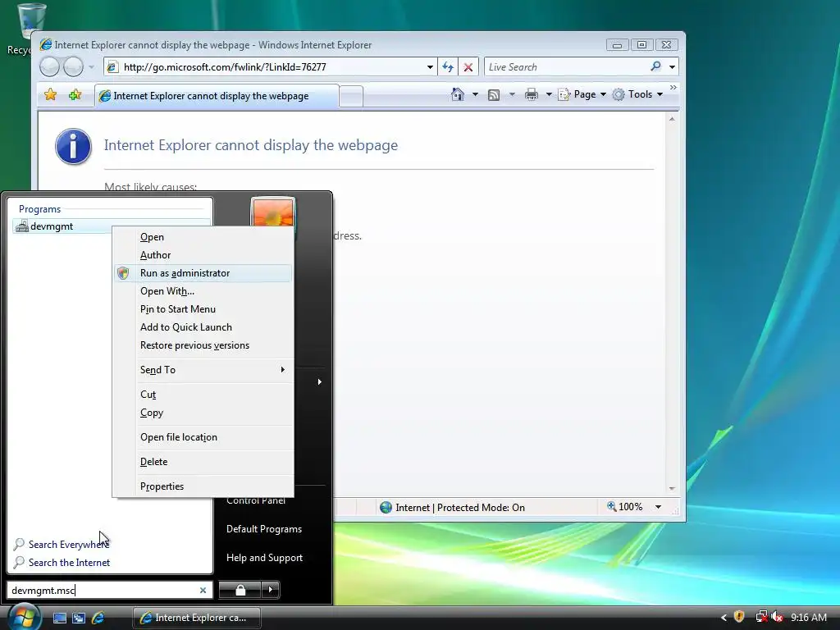Launch Internet Explorer from Quick Launch
Screen dimensions: 840x630
[98, 618]
